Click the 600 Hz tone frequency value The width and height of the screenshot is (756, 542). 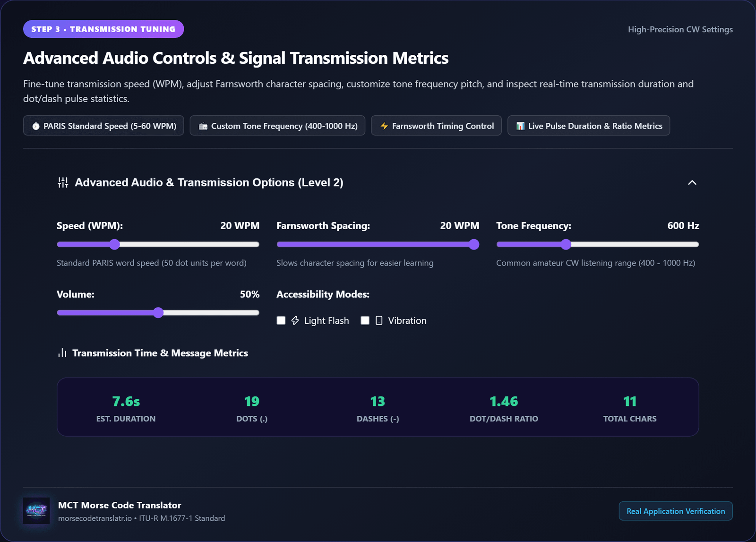pos(683,226)
